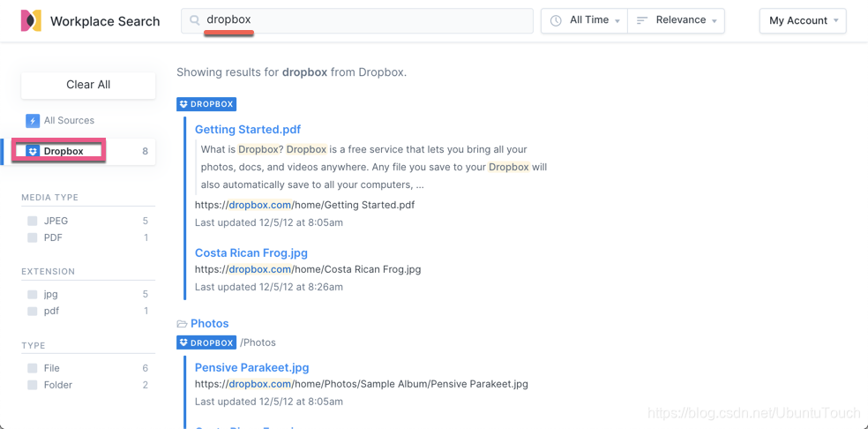Click the folder icon next to Photos
The height and width of the screenshot is (429, 868).
182,324
